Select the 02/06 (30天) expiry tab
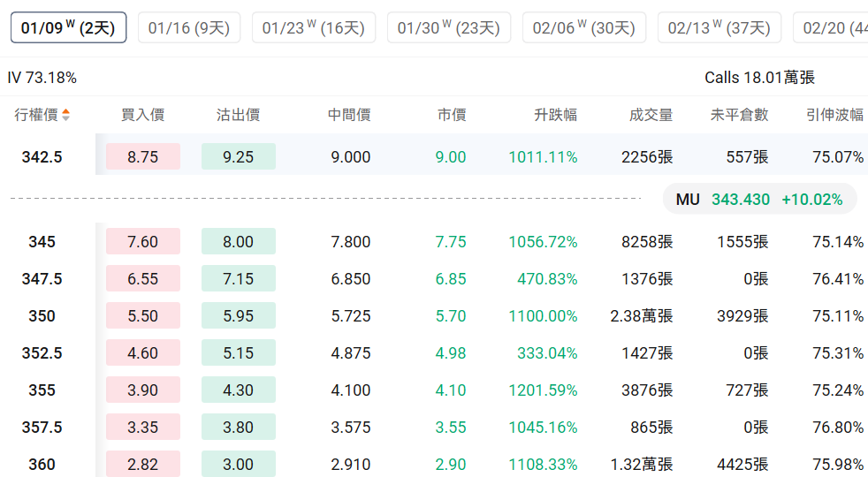 coord(584,28)
